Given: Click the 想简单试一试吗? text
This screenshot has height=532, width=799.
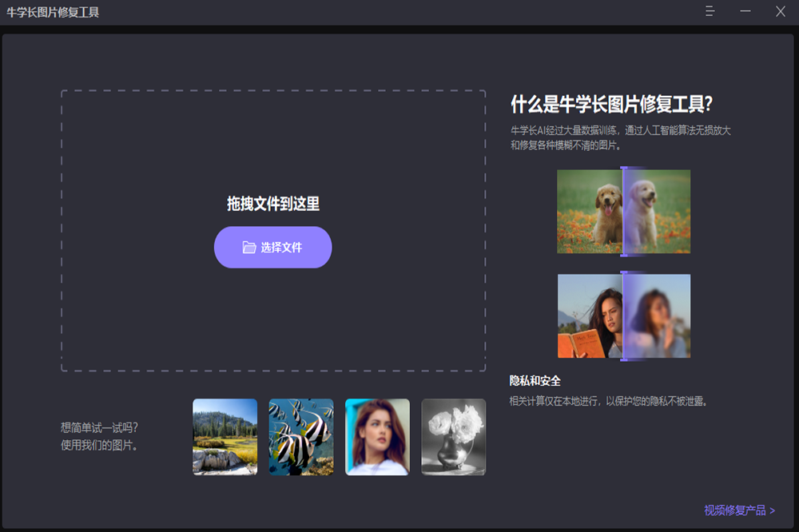Looking at the screenshot, I should pos(99,427).
